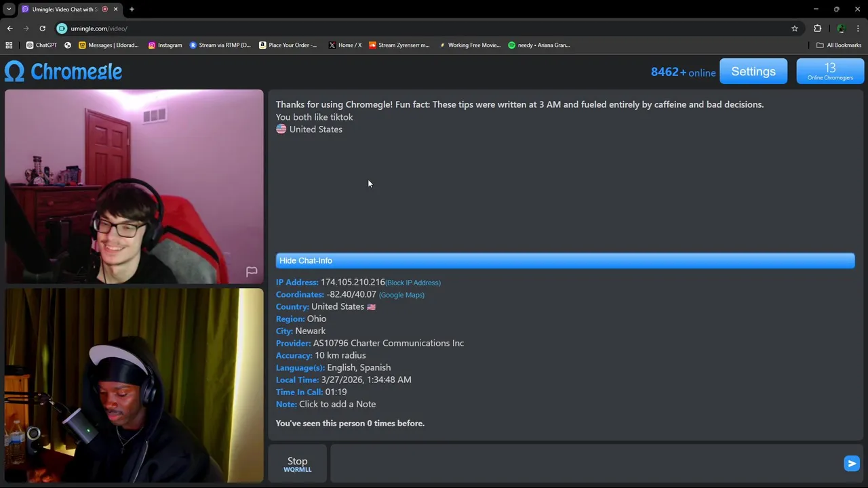
Task: Click the 8462+ online counter
Action: 683,72
